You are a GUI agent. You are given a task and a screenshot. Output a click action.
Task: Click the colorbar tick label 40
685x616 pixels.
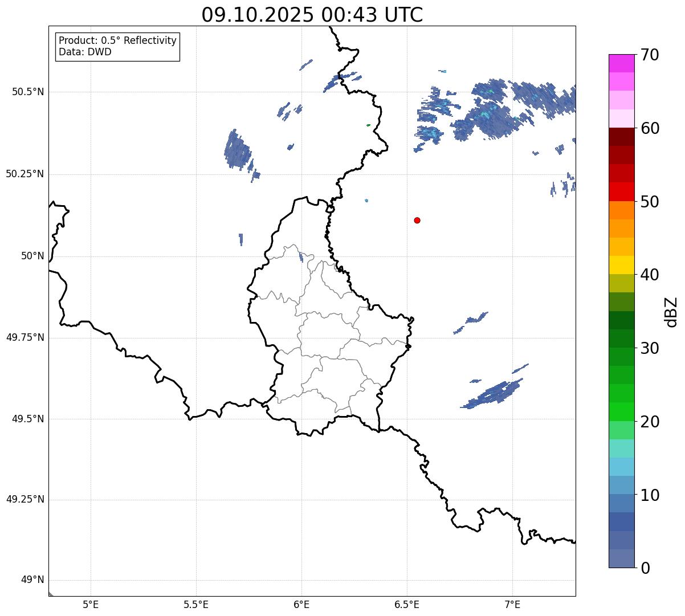650,275
